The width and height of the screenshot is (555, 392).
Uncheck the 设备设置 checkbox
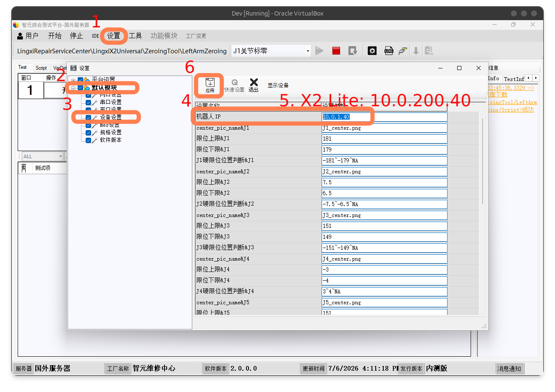point(88,118)
